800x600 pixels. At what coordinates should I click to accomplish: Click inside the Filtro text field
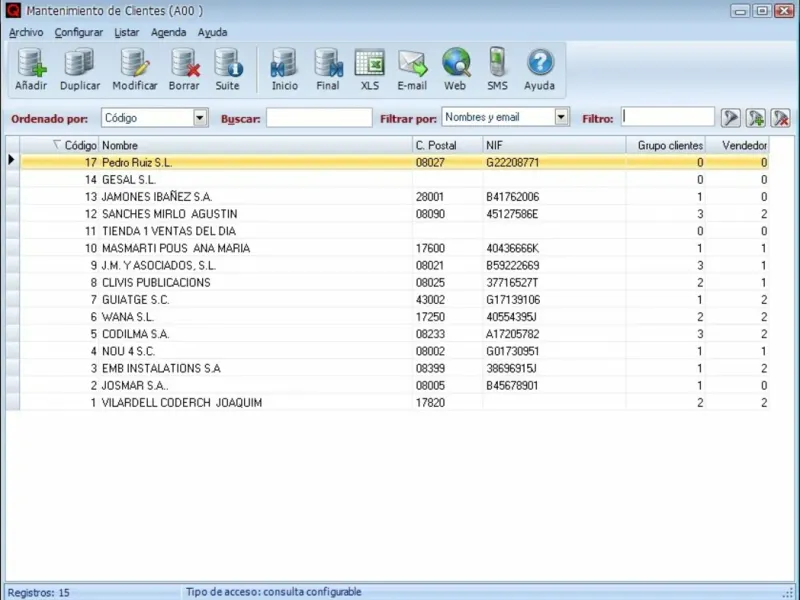(x=667, y=117)
